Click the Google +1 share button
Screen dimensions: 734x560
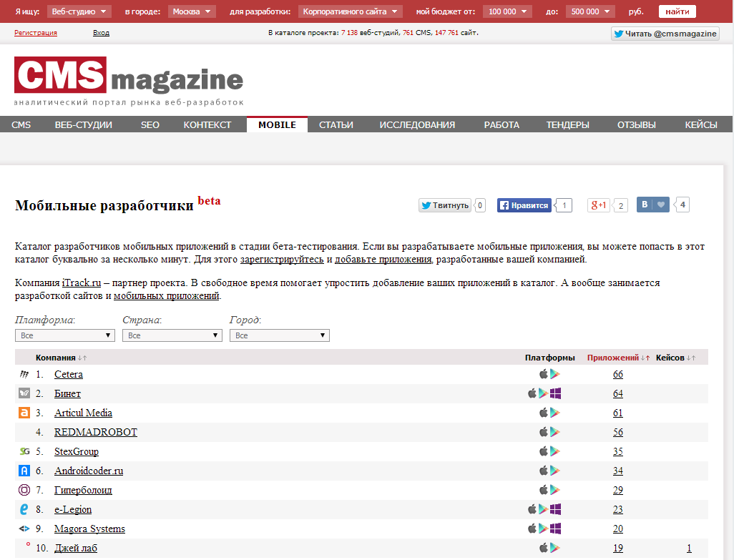pyautogui.click(x=599, y=205)
